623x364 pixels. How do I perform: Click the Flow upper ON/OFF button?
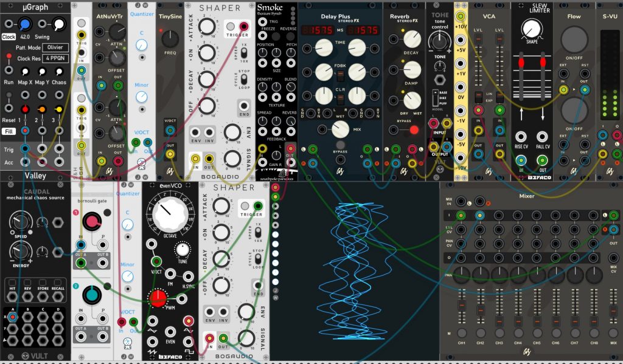tap(574, 39)
